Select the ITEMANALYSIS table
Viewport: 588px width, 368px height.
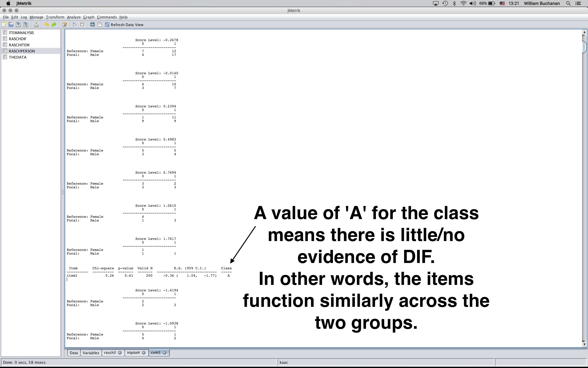pyautogui.click(x=21, y=33)
